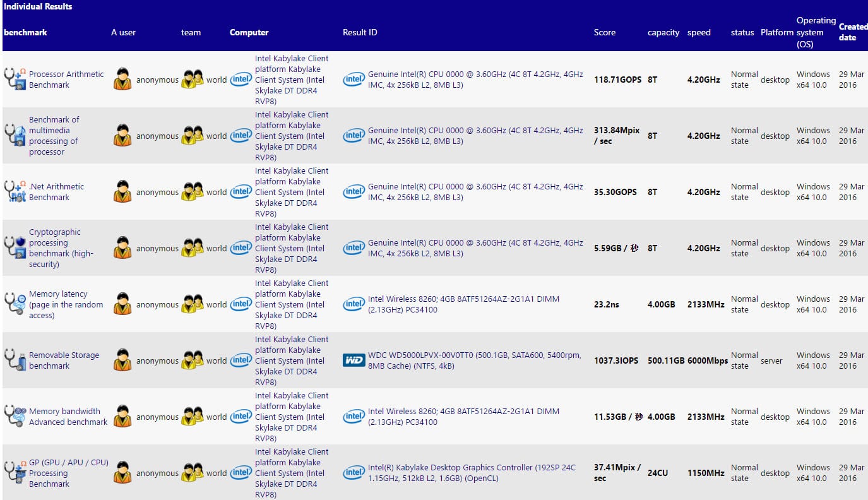Viewport: 868px width, 500px height.
Task: Click the 1037.3IOPS score value
Action: click(x=616, y=360)
